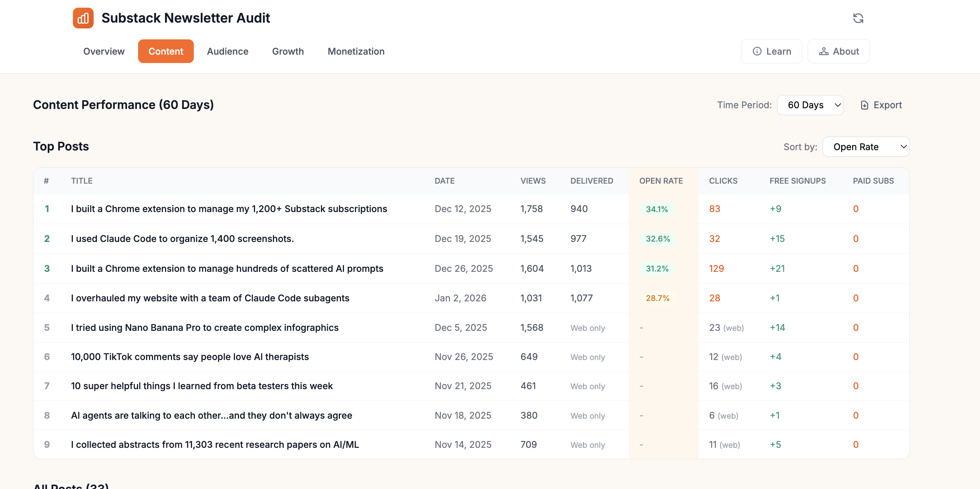
Task: Switch to the Audience tab
Action: [227, 51]
